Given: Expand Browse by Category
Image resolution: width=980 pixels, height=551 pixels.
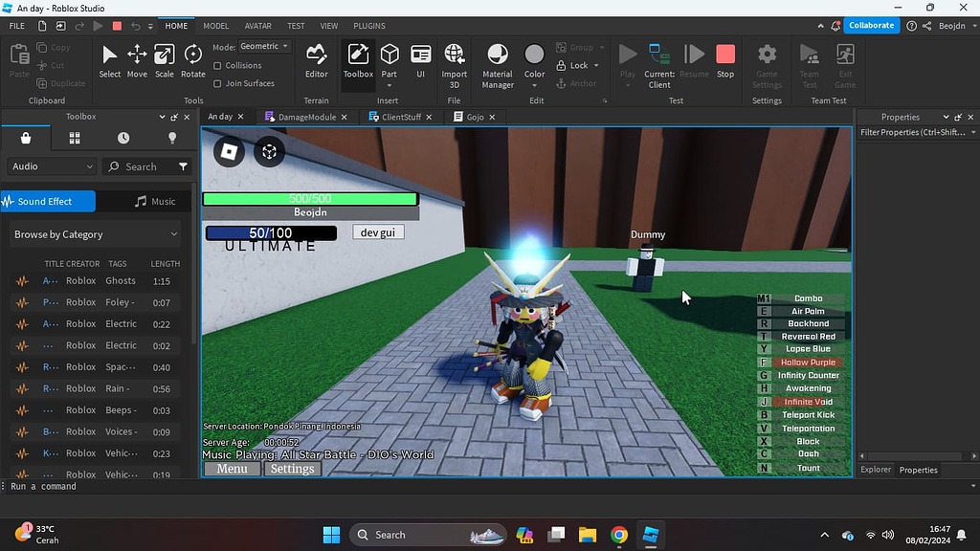Looking at the screenshot, I should pos(93,233).
